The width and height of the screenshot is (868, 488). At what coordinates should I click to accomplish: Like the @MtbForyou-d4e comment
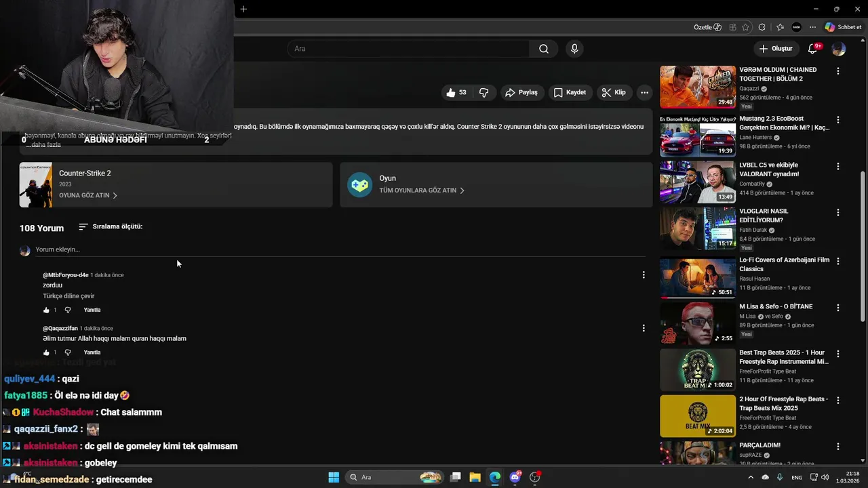click(47, 310)
